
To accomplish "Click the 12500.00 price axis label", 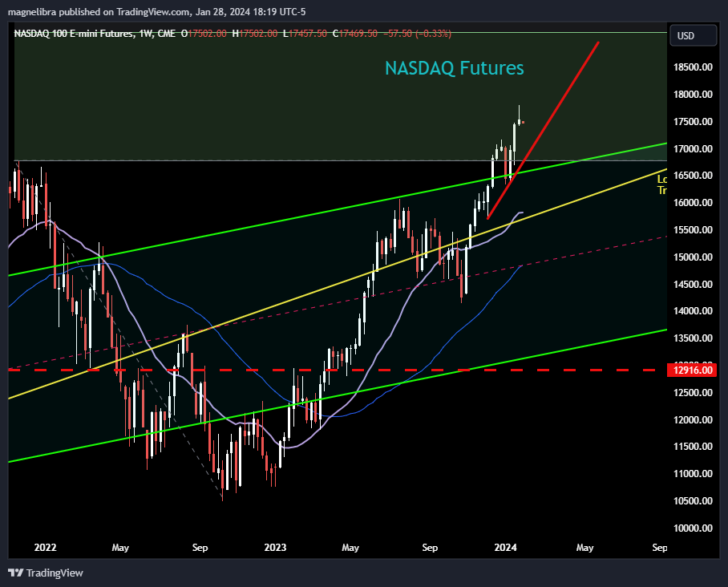I will point(693,392).
